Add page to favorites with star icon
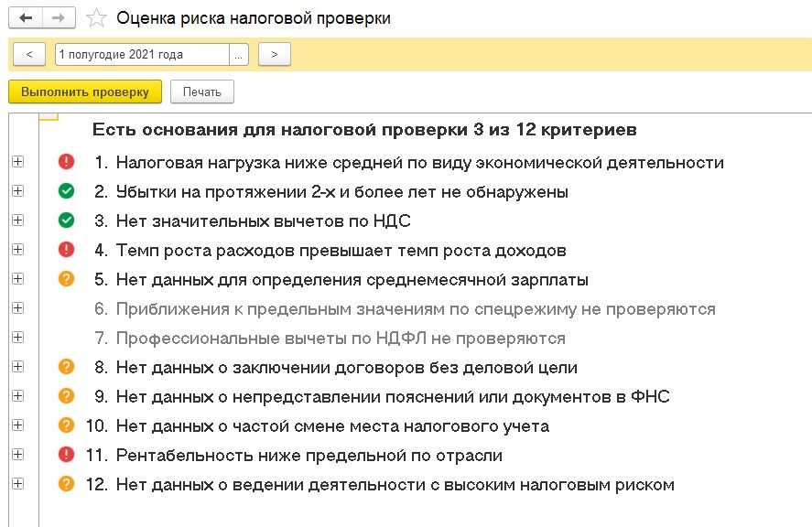 point(96,18)
